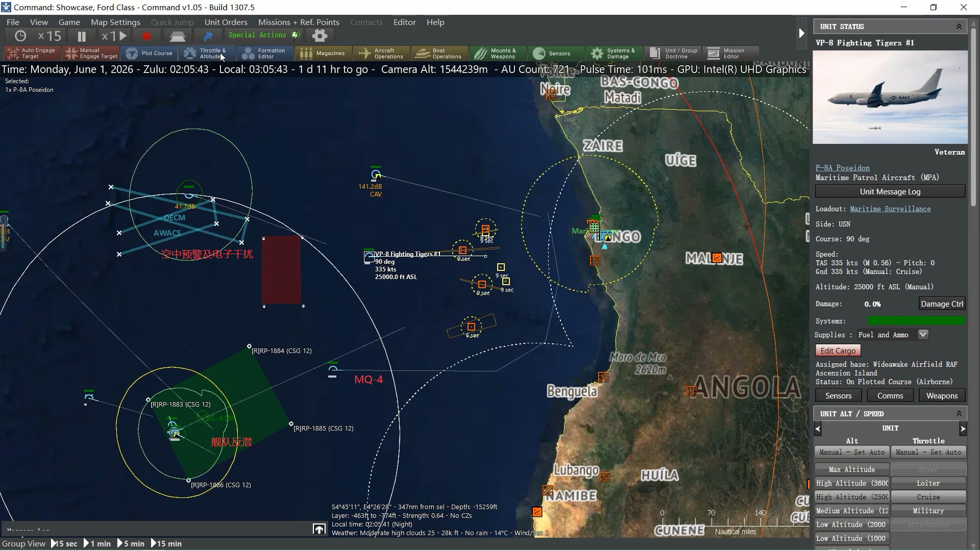Click the x1 play speed button
980x551 pixels.
[x=114, y=36]
